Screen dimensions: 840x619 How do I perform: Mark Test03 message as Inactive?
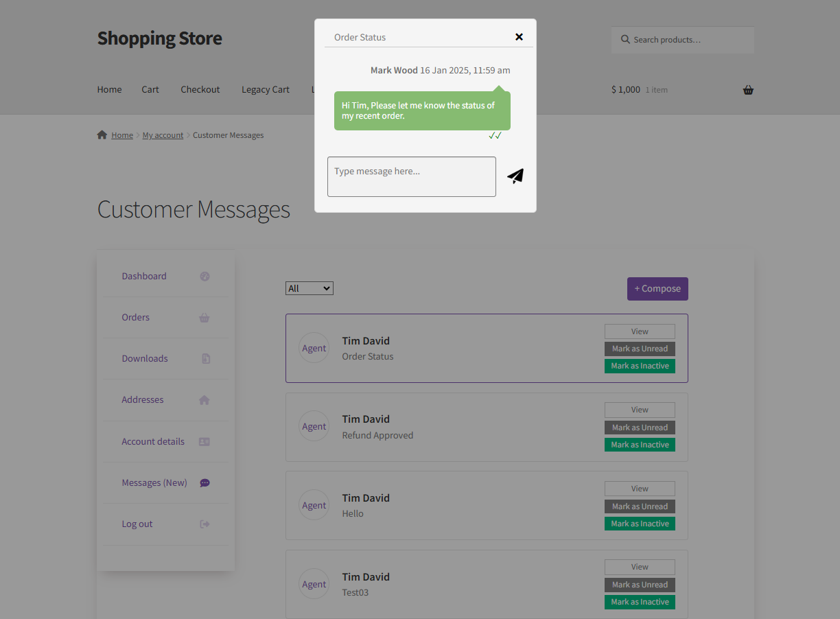(x=640, y=602)
